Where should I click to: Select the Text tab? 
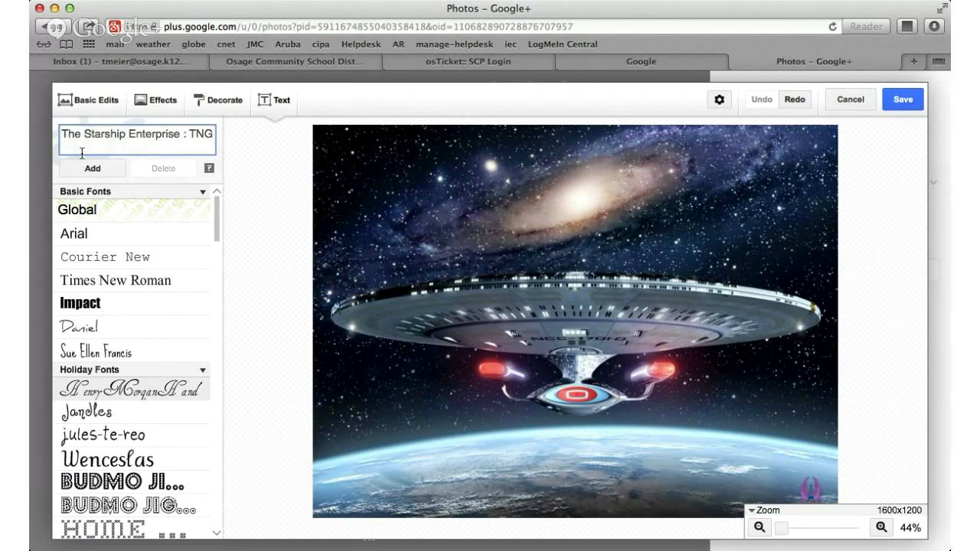point(274,99)
